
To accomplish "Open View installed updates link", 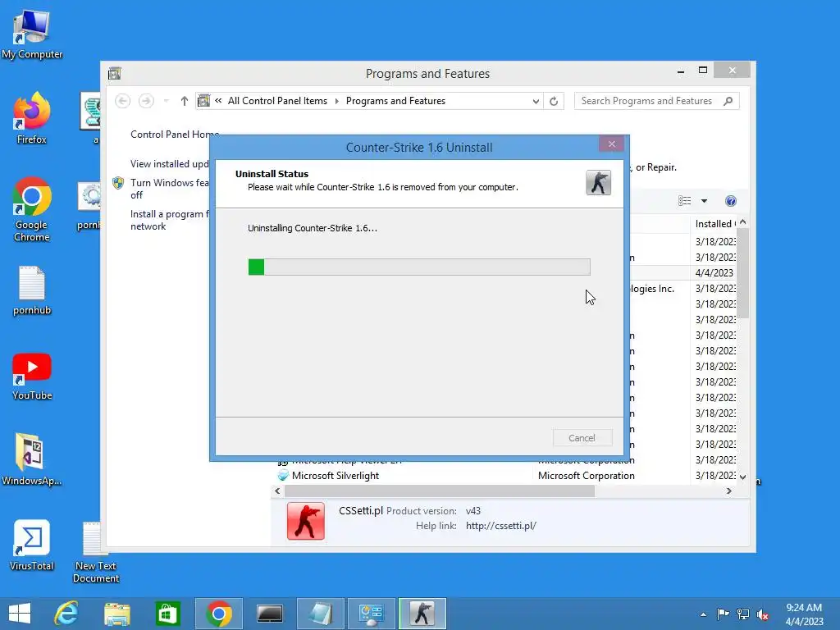I will click(169, 164).
